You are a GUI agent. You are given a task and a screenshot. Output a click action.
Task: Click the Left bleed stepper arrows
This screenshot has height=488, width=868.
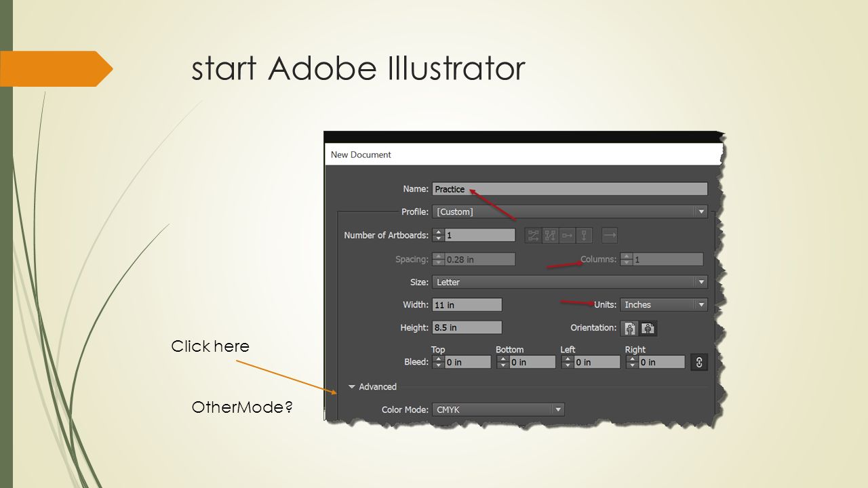(567, 362)
